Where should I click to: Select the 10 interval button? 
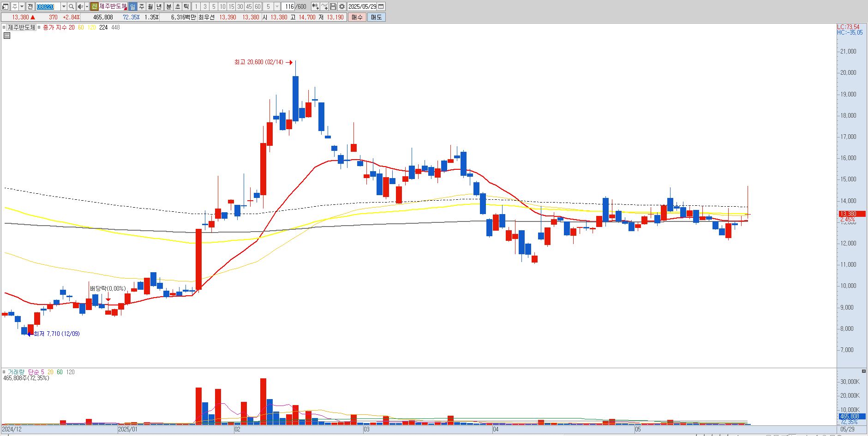coord(222,6)
